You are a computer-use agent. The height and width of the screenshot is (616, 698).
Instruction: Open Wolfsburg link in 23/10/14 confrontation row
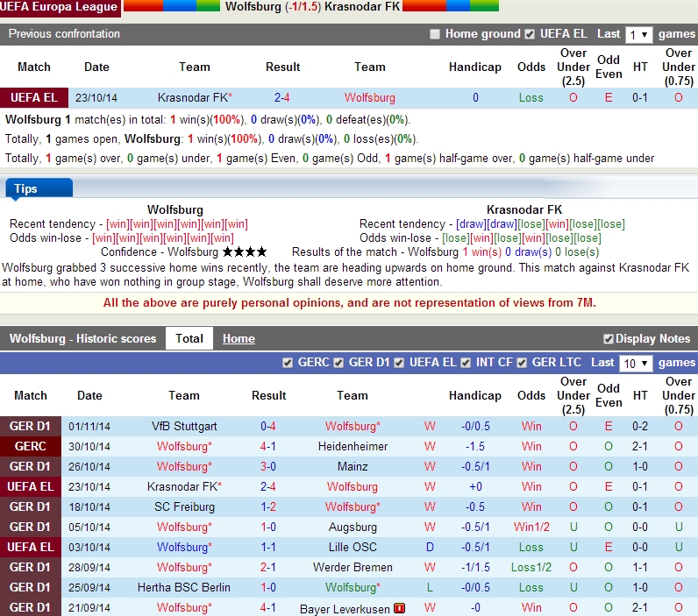[x=369, y=98]
